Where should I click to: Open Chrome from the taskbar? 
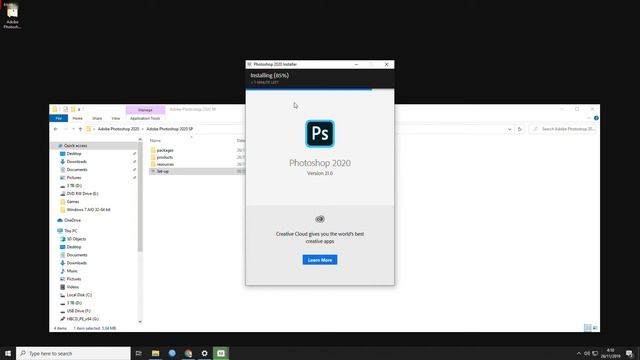coord(188,353)
